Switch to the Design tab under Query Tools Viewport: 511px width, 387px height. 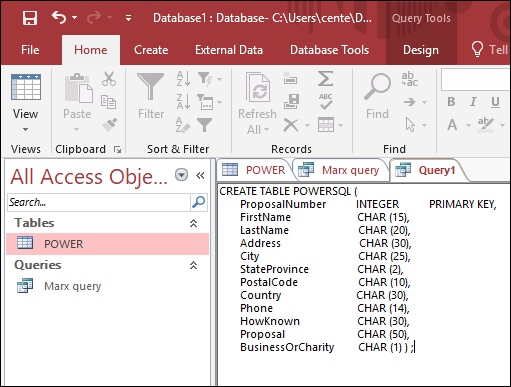421,50
